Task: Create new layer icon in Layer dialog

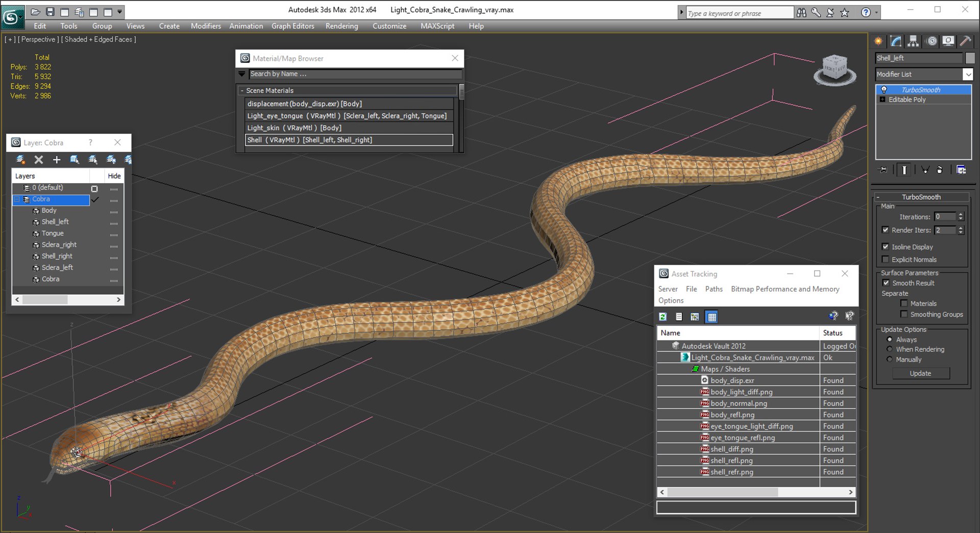Action: (x=20, y=160)
